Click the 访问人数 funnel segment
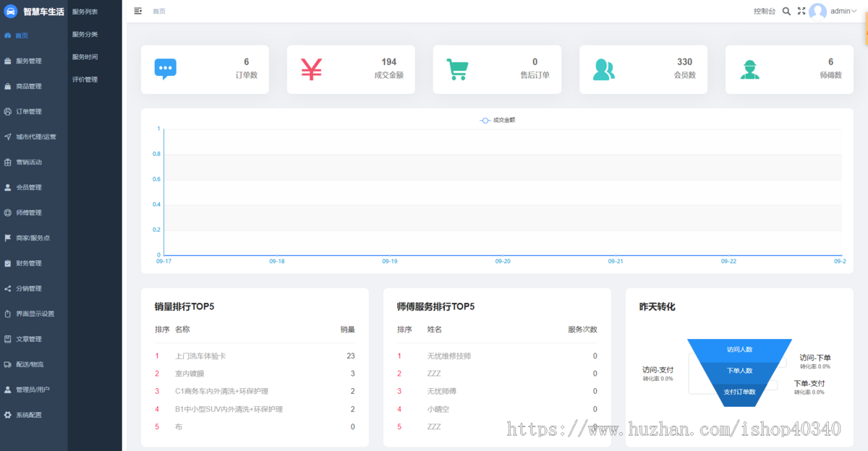Image resolution: width=868 pixels, height=451 pixels. point(739,350)
